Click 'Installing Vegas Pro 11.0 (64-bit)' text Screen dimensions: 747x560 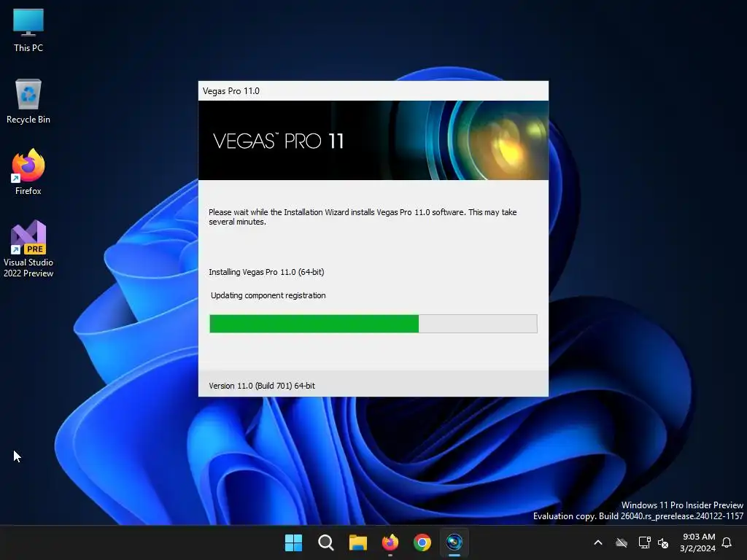266,272
